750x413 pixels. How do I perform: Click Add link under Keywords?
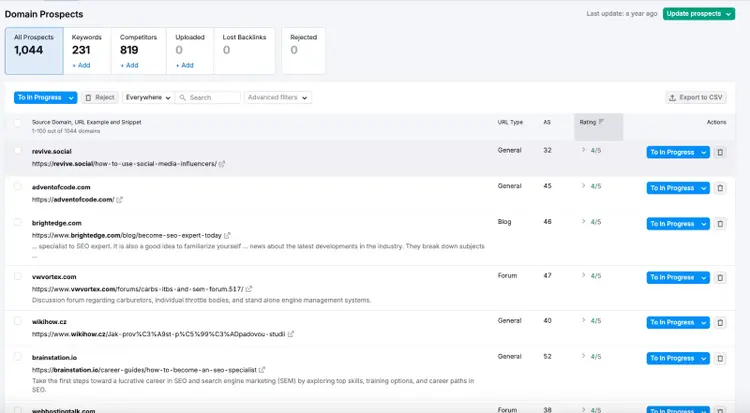point(81,65)
